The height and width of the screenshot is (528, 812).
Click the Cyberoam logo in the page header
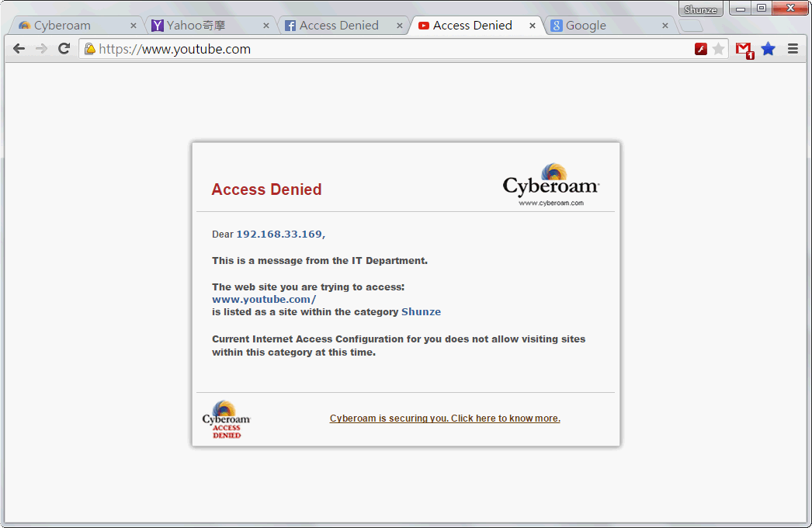pos(551,185)
